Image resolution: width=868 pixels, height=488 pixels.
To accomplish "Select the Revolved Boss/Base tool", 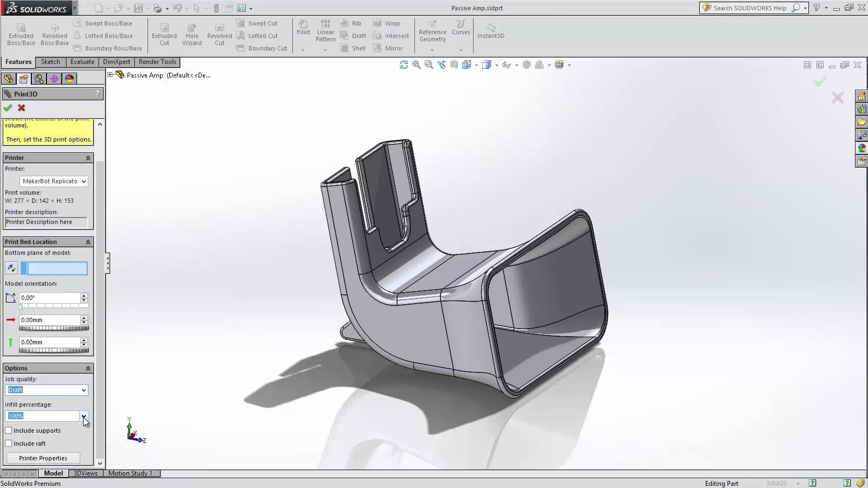I will point(55,34).
